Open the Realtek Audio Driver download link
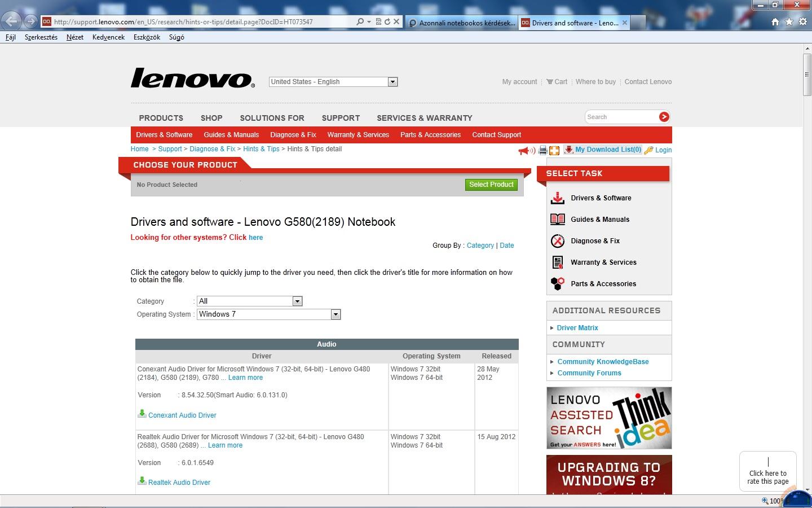 pos(179,483)
